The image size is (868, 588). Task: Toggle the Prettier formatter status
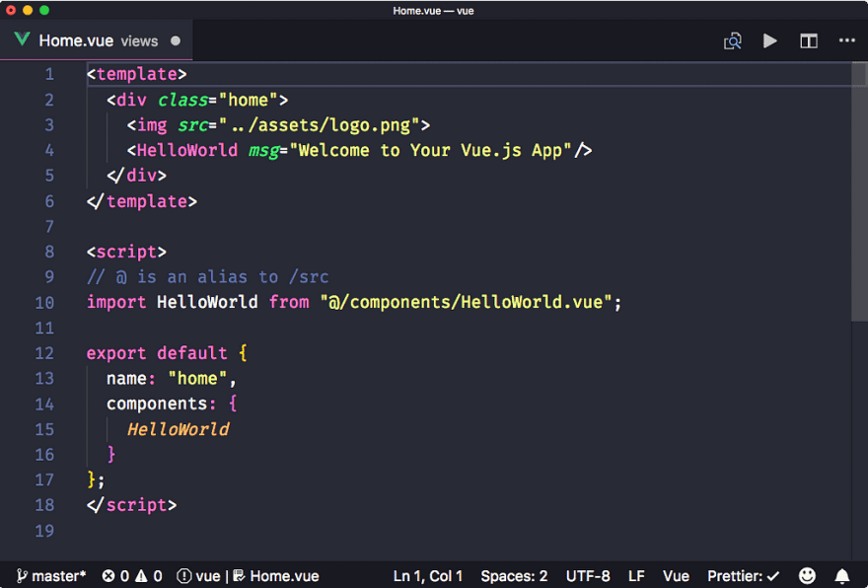coord(743,576)
